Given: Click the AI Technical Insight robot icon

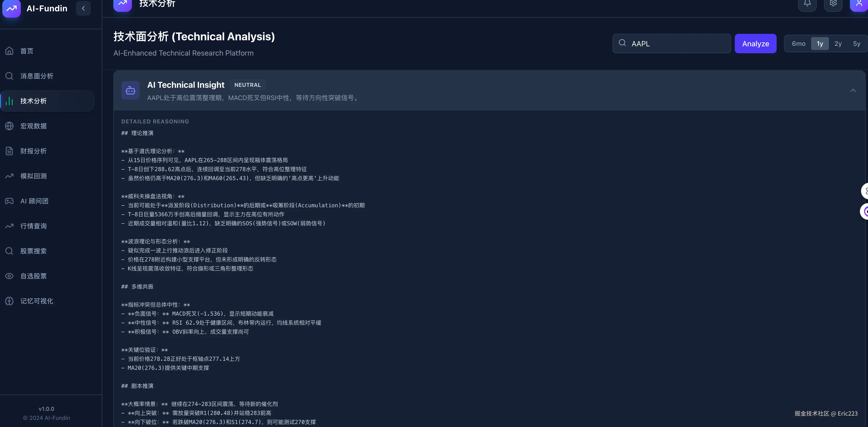Looking at the screenshot, I should click(x=130, y=90).
